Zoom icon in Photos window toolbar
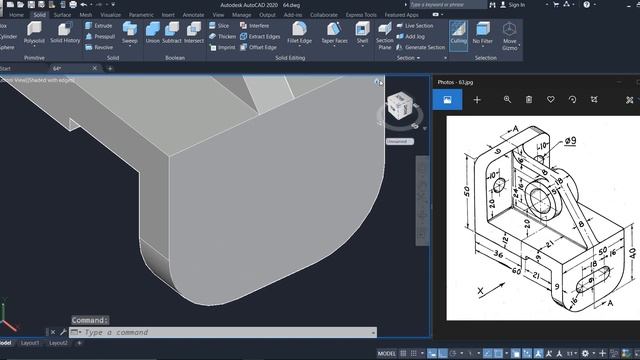Screen dimensions: 640x360 (x=507, y=100)
